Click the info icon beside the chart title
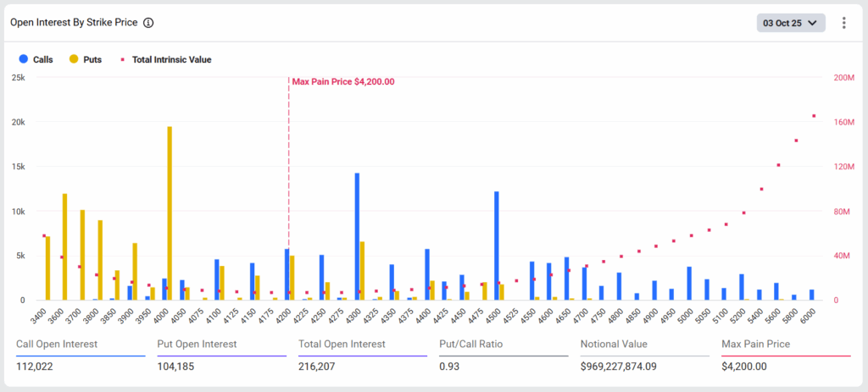The width and height of the screenshot is (868, 392). pos(148,23)
